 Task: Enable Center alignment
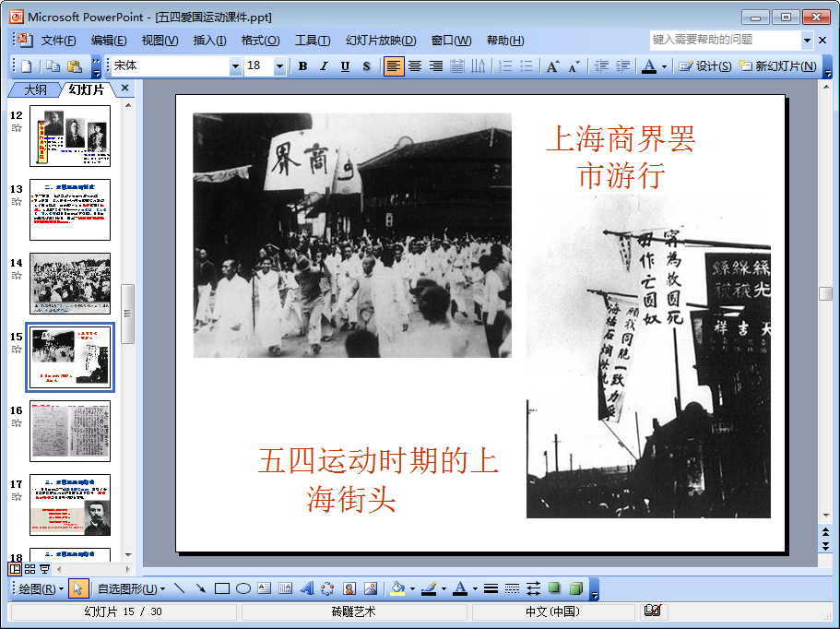415,66
